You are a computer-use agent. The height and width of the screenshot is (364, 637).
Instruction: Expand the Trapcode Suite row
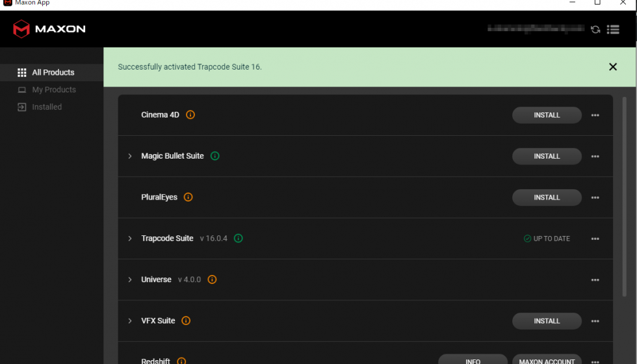tap(130, 239)
